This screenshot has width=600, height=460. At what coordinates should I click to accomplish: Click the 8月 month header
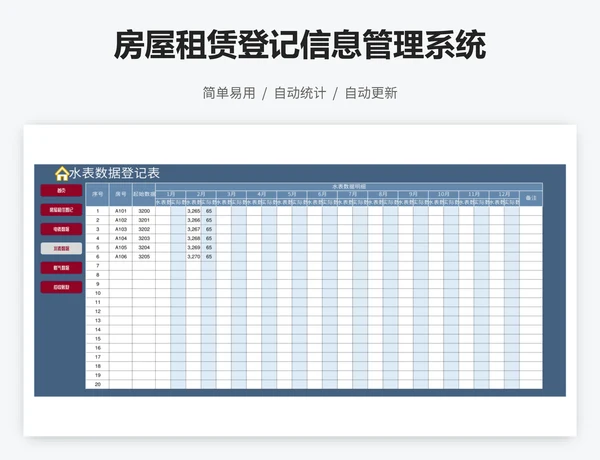coord(383,194)
